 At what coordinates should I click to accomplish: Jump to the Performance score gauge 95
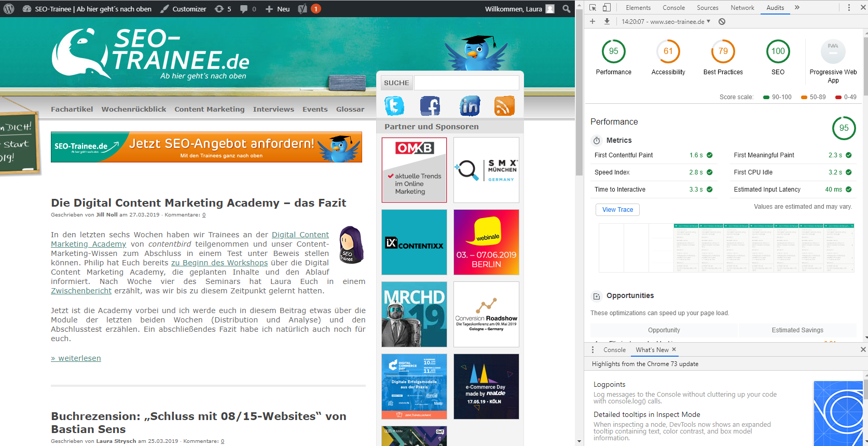click(x=614, y=51)
